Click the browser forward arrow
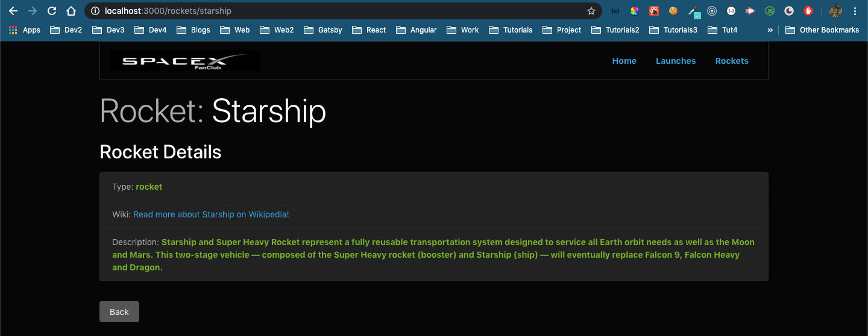868x336 pixels. pos(33,11)
